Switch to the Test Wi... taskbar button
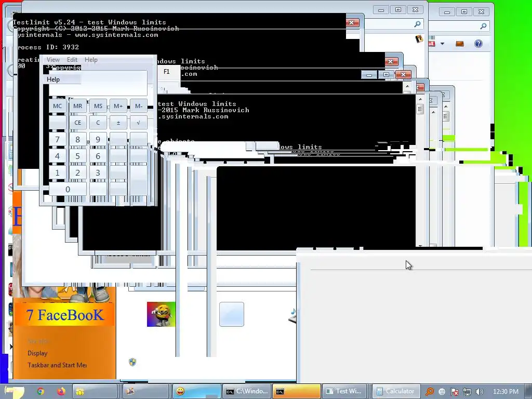This screenshot has width=532, height=399. 345,392
